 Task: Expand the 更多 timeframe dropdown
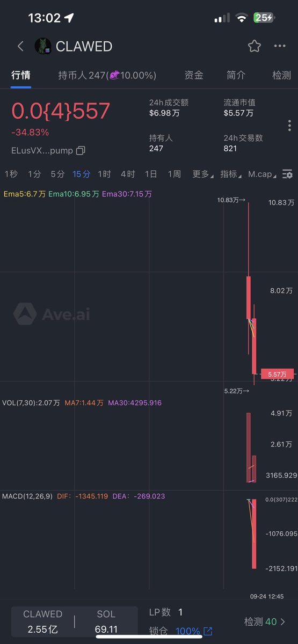[x=202, y=174]
